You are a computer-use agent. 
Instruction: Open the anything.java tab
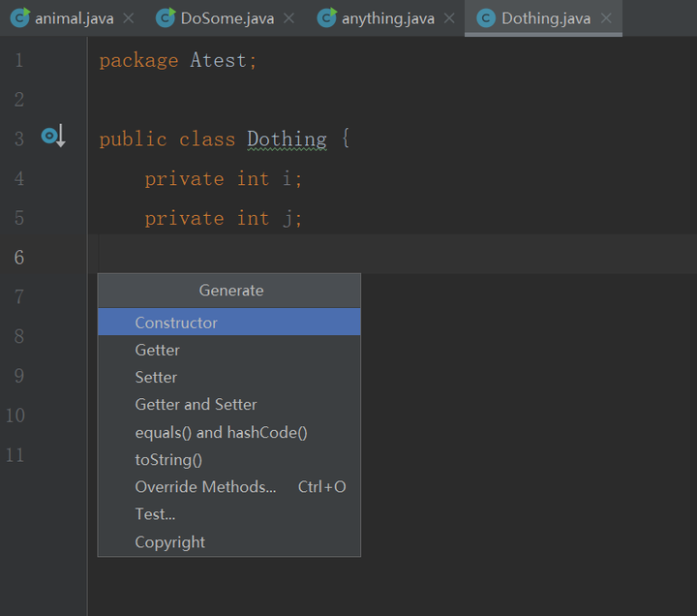387,18
